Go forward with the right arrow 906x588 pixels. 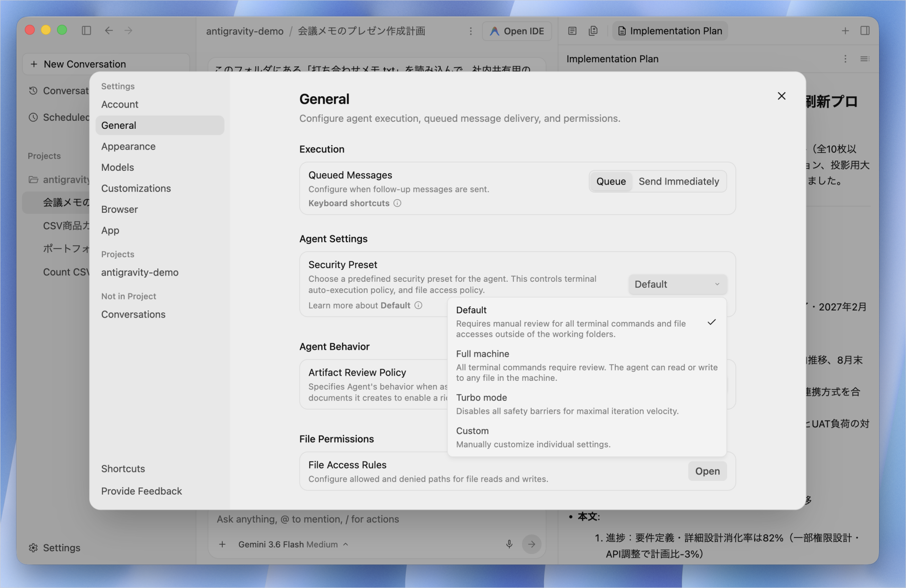pos(128,31)
